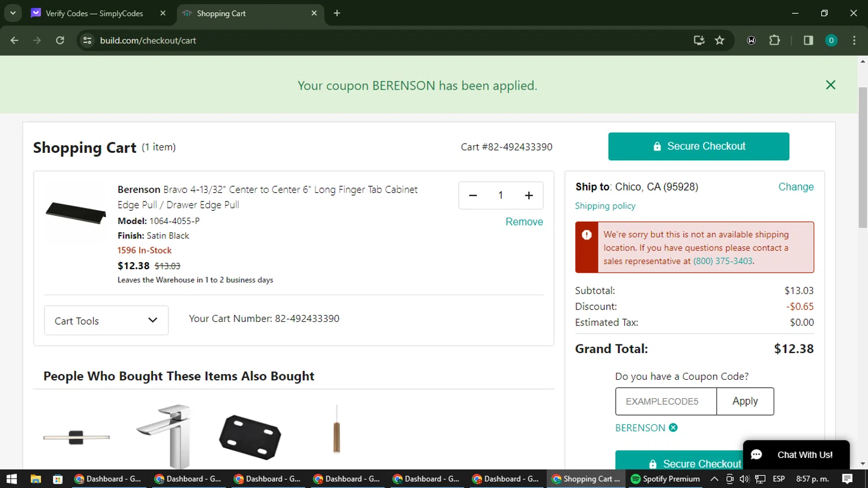Go forward in browser history

tap(37, 41)
